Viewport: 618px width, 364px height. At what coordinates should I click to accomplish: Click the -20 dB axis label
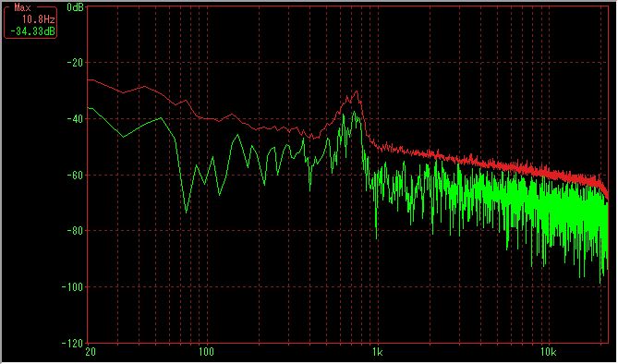pos(74,62)
